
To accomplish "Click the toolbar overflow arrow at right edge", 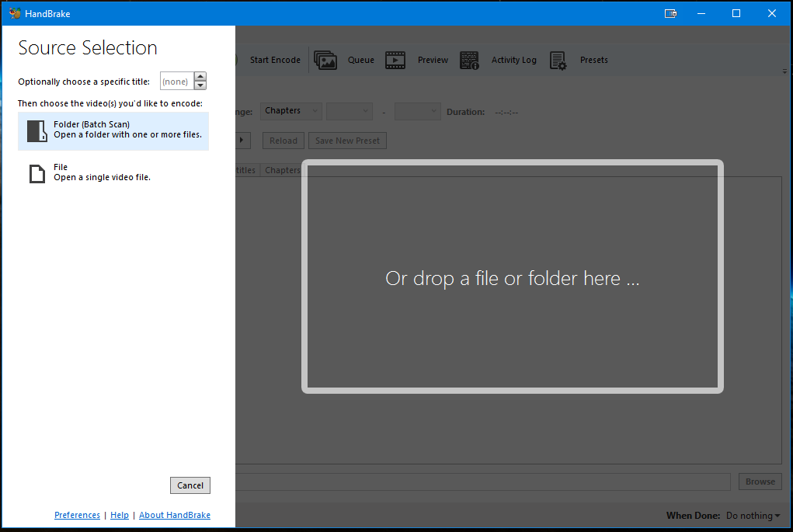I will point(785,71).
